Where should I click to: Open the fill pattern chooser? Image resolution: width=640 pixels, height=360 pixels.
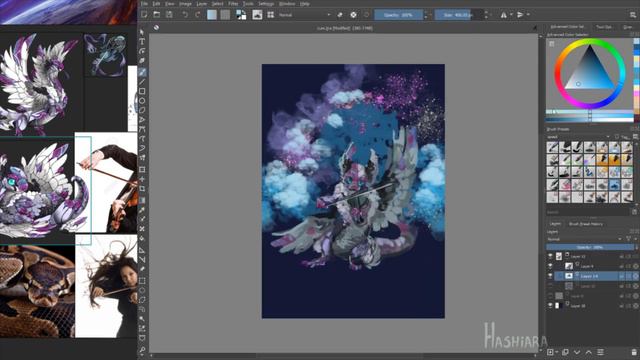coord(225,15)
